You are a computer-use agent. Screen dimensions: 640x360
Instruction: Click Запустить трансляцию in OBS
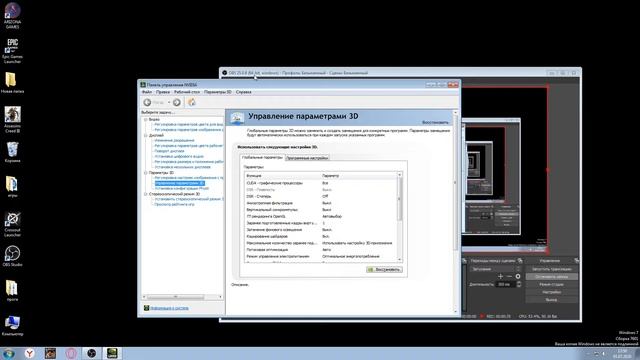(551, 269)
